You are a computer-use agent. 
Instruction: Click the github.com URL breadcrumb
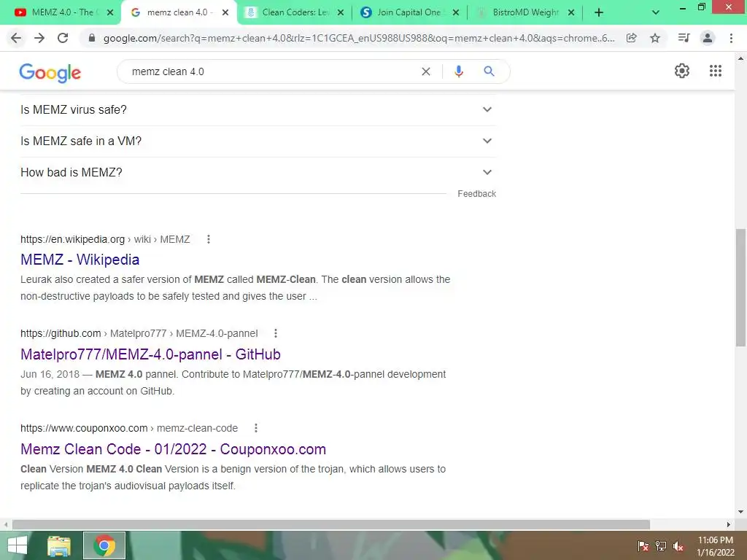[x=139, y=333]
